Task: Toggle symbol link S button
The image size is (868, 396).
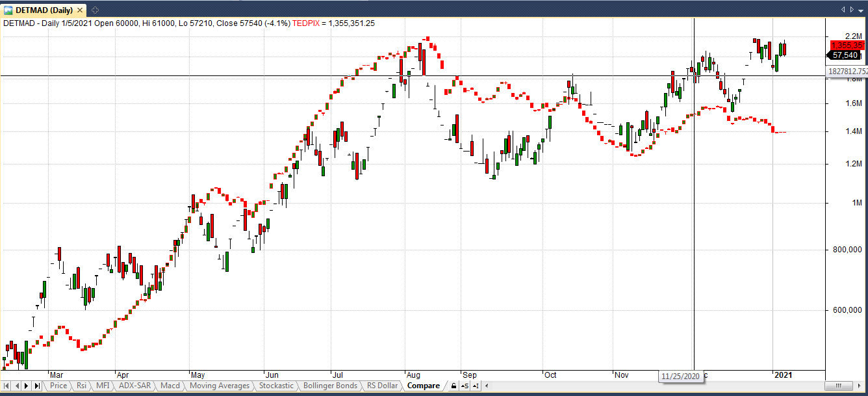Action: point(465,386)
